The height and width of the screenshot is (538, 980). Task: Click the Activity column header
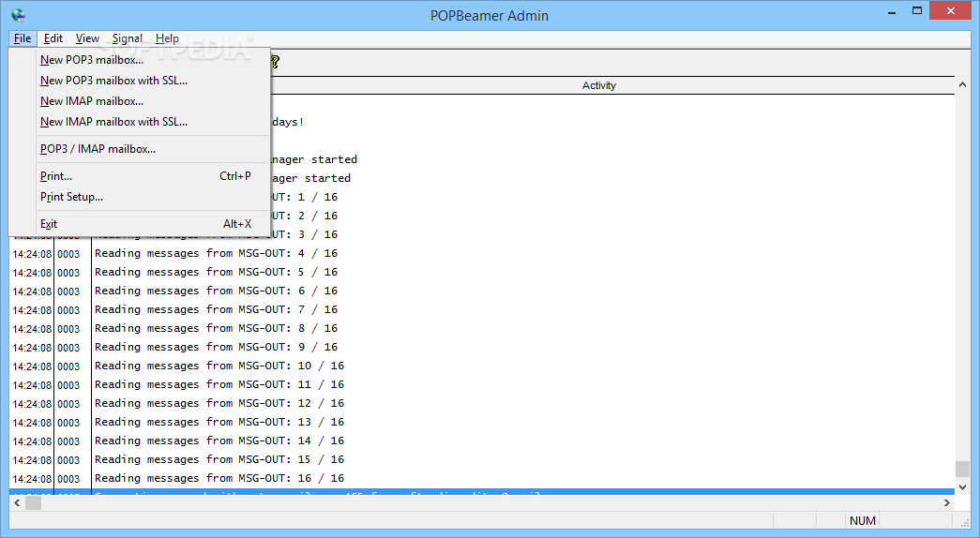pos(598,85)
